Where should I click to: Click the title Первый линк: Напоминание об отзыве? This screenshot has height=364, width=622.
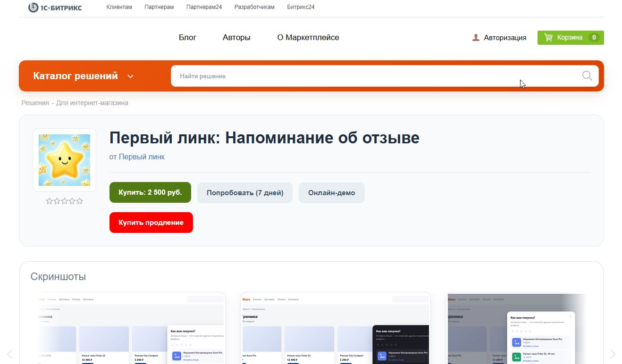(264, 138)
